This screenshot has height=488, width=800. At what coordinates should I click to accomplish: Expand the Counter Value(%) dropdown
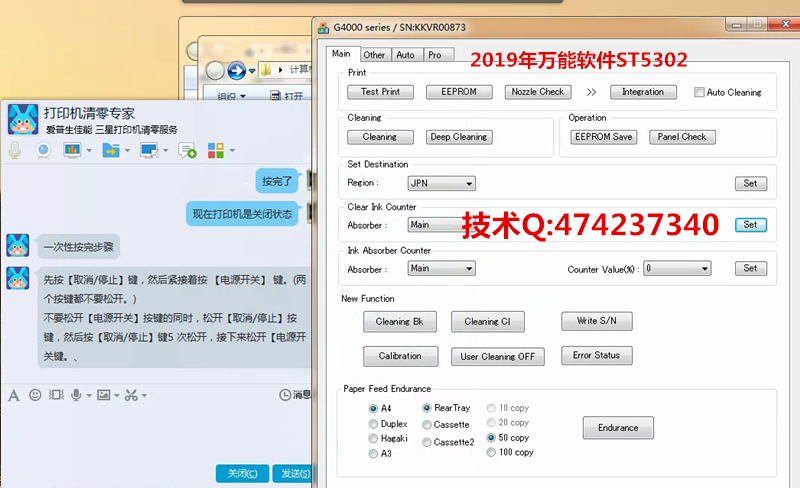[x=677, y=269]
